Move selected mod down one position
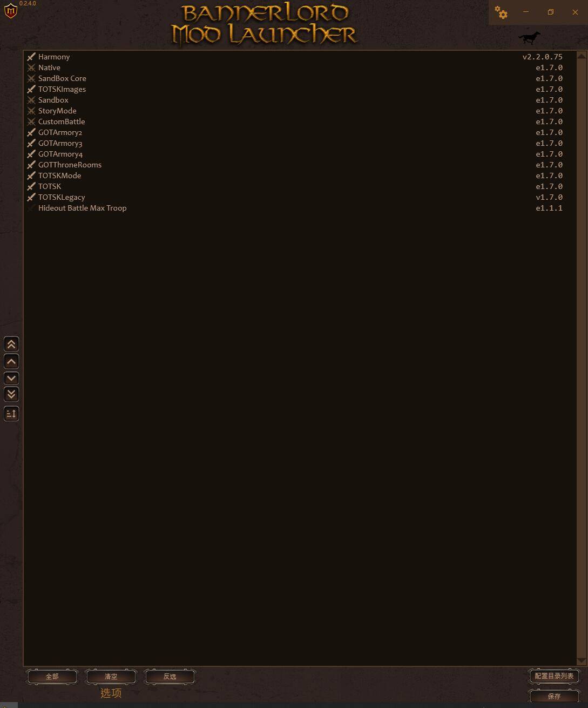Screen dimensions: 588x708 click(x=11, y=378)
